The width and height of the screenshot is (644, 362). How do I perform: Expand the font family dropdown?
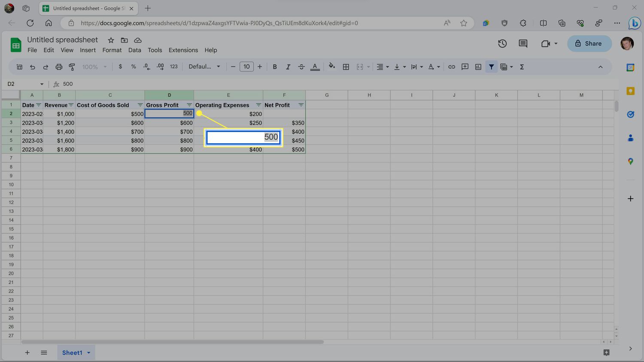pos(204,67)
